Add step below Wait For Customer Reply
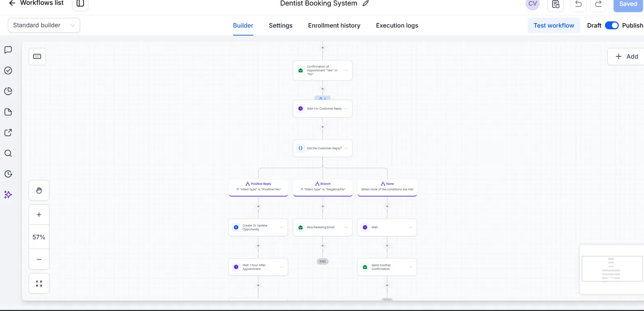The width and height of the screenshot is (644, 311). [x=322, y=127]
